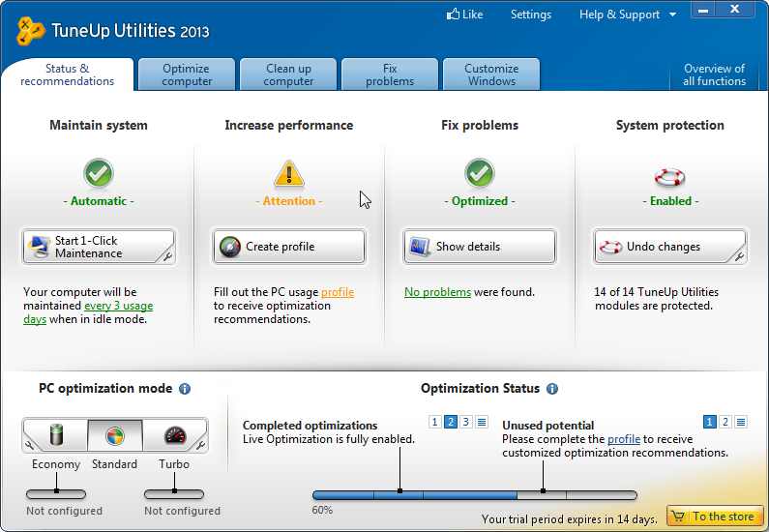The height and width of the screenshot is (532, 769).
Task: Click 'profile' link in Unused potential
Action: pyautogui.click(x=624, y=439)
